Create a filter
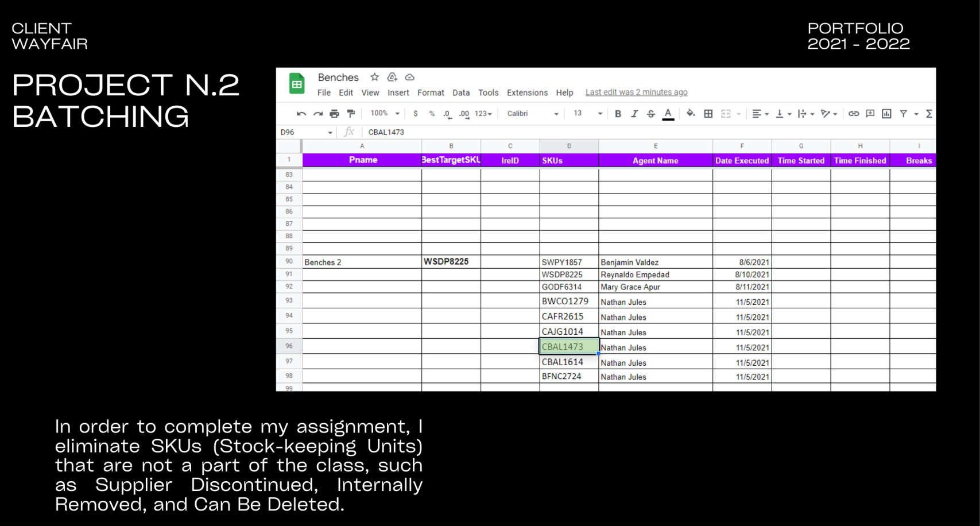This screenshot has height=526, width=980. tap(904, 114)
